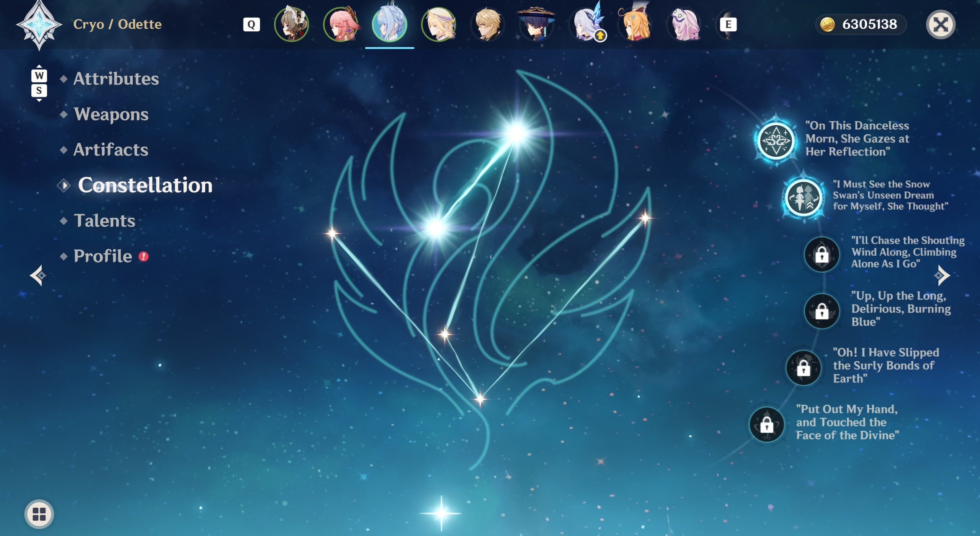
Task: Click the Mora balance 6305138
Action: (869, 24)
